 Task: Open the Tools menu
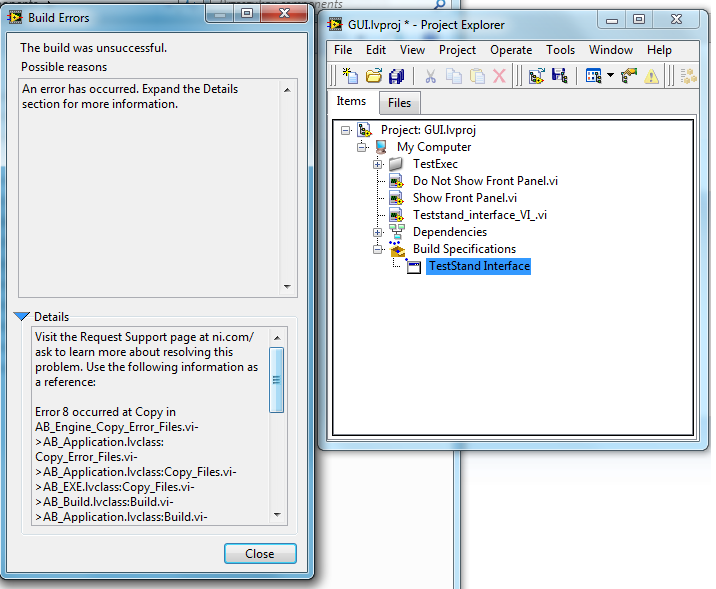click(560, 50)
